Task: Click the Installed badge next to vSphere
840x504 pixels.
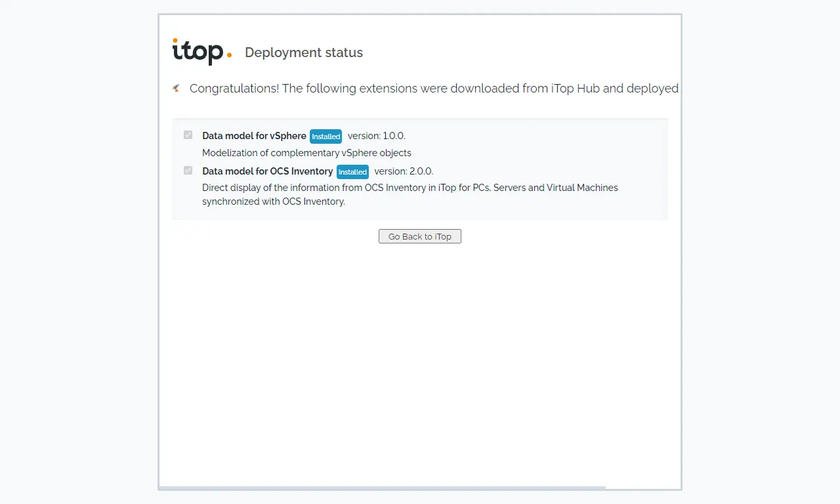Action: click(x=326, y=136)
